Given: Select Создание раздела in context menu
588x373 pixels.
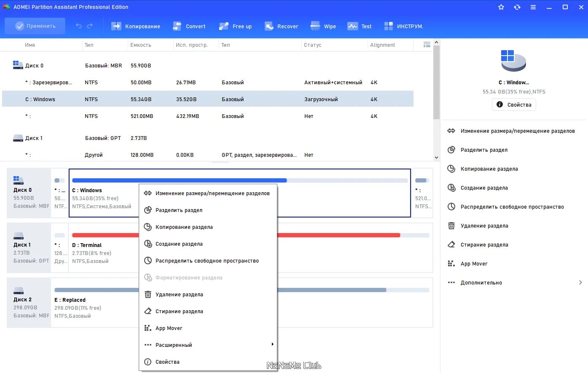Looking at the screenshot, I should (208, 244).
